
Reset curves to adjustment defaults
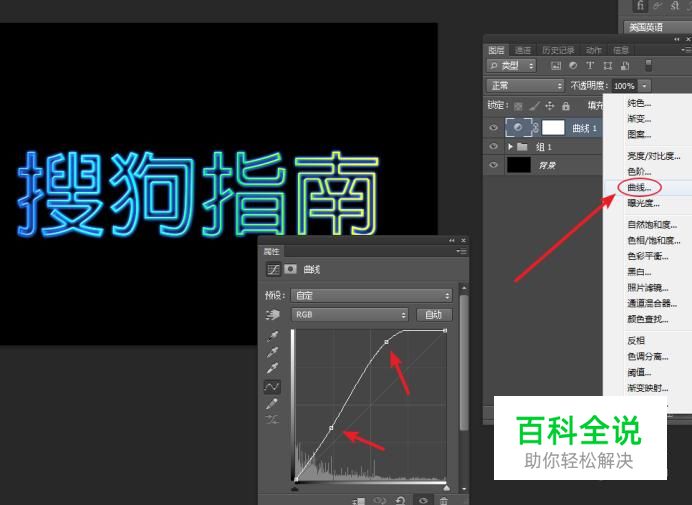click(400, 501)
